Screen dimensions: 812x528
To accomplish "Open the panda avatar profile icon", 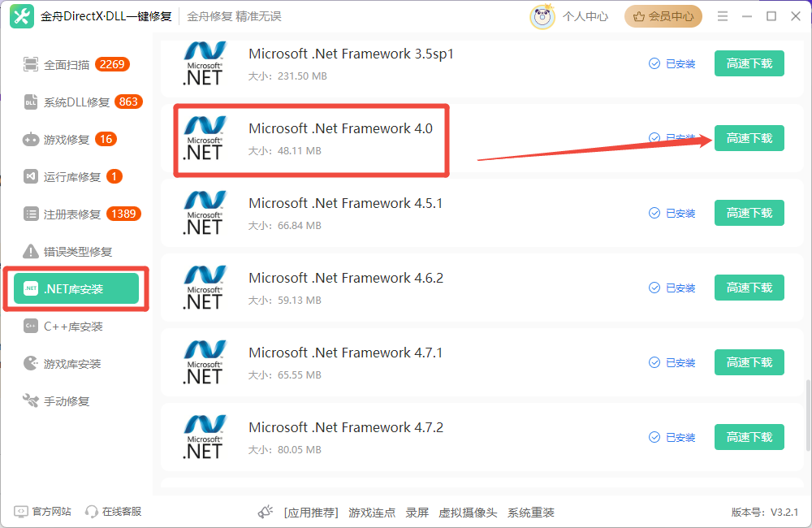I will click(x=542, y=16).
